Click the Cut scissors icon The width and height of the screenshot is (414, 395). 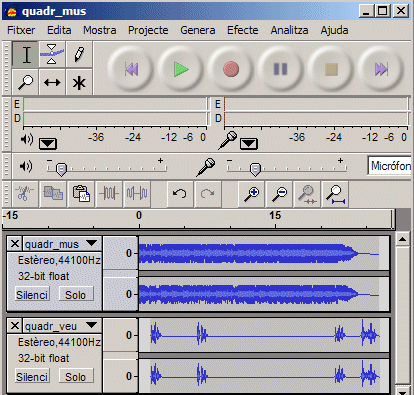[x=25, y=194]
